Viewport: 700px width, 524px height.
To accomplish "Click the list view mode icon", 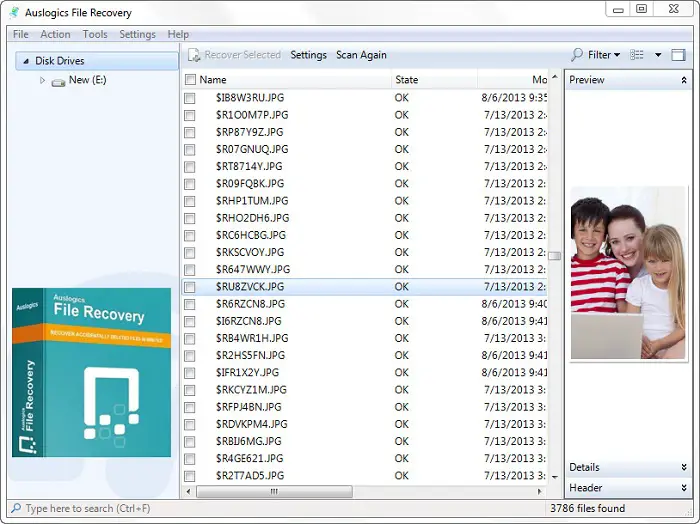I will pyautogui.click(x=637, y=55).
